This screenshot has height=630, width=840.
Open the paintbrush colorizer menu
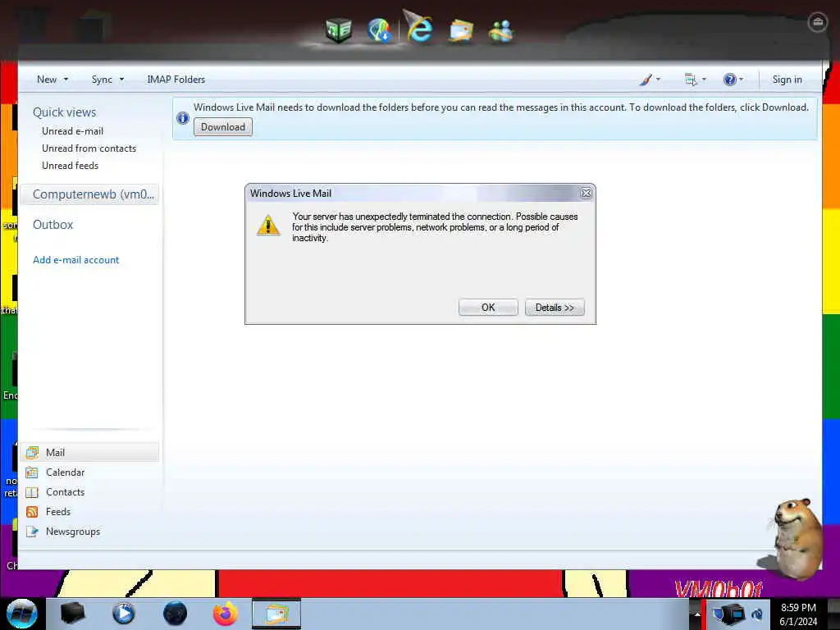point(646,80)
